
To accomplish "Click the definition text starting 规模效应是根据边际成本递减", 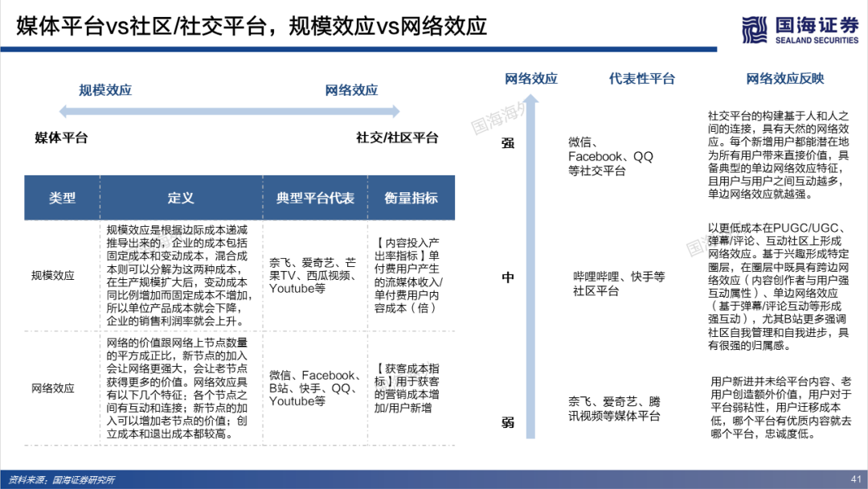I will [178, 275].
